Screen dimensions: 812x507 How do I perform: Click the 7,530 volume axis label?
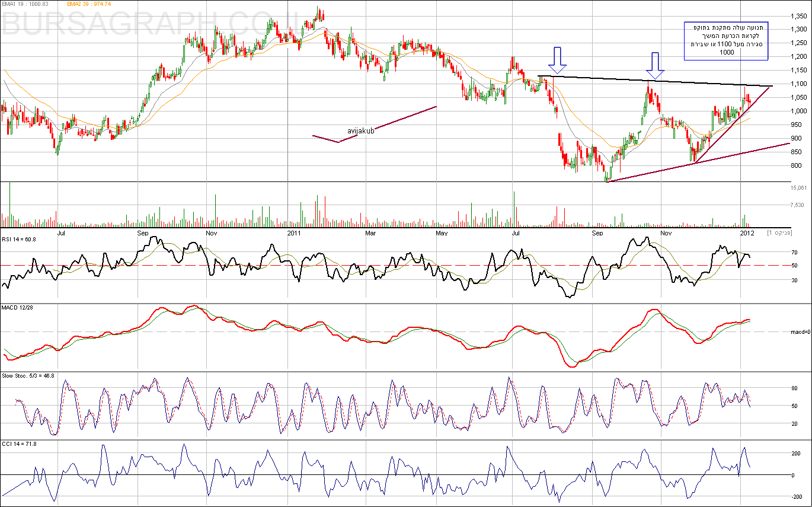(797, 205)
